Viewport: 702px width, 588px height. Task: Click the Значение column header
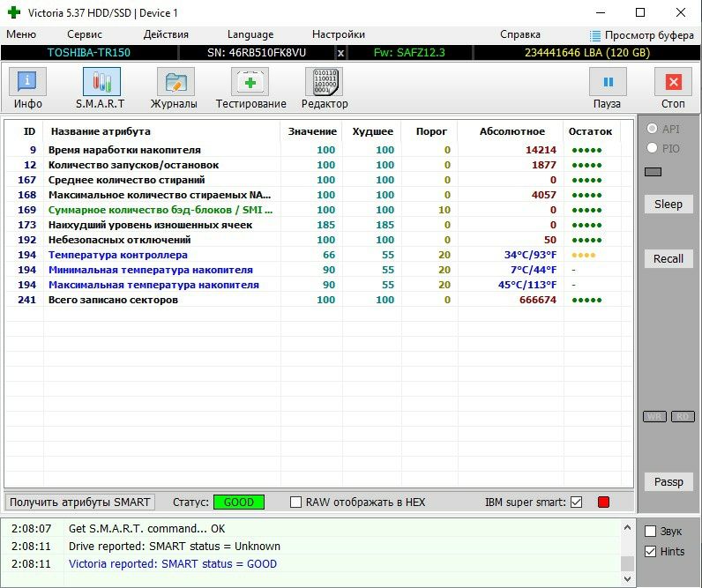[312, 131]
